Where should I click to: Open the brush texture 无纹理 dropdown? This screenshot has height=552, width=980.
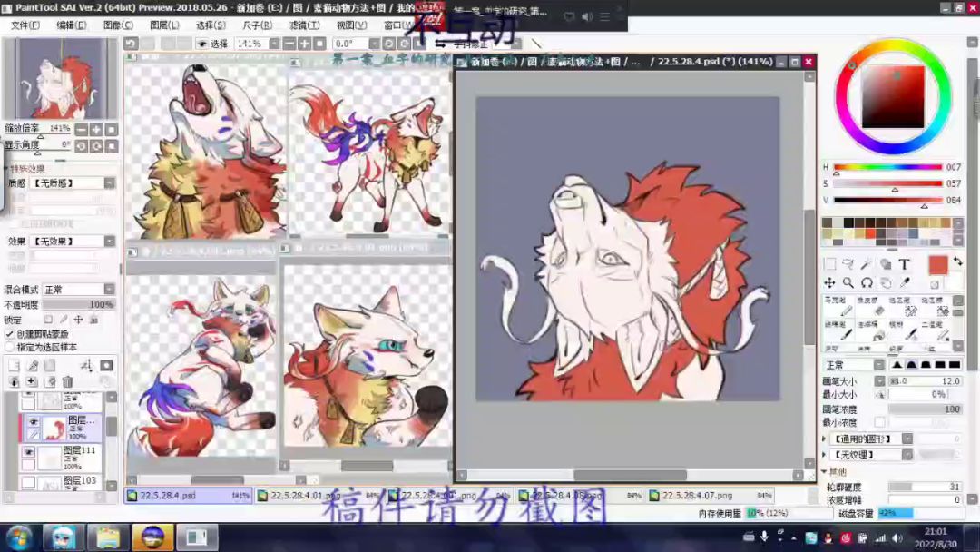point(906,455)
